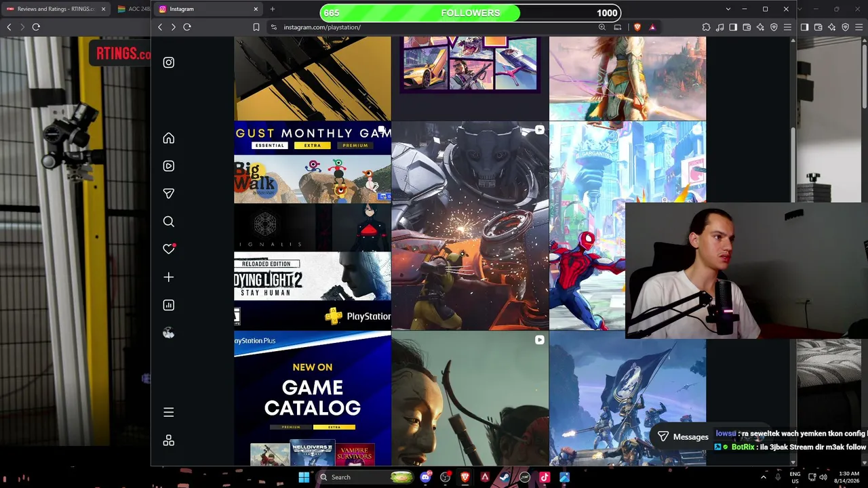The image size is (868, 488).
Task: Close the Instagram tab
Action: click(x=256, y=9)
